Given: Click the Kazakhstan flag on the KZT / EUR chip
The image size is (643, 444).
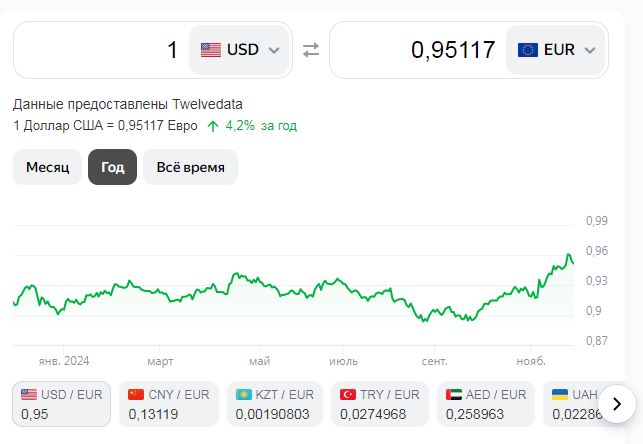Looking at the screenshot, I should point(243,395).
